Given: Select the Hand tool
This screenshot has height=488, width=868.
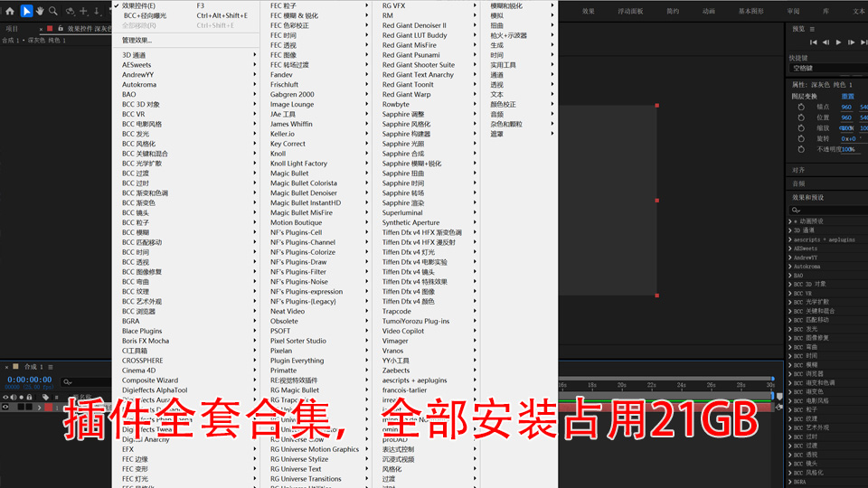Looking at the screenshot, I should point(40,11).
